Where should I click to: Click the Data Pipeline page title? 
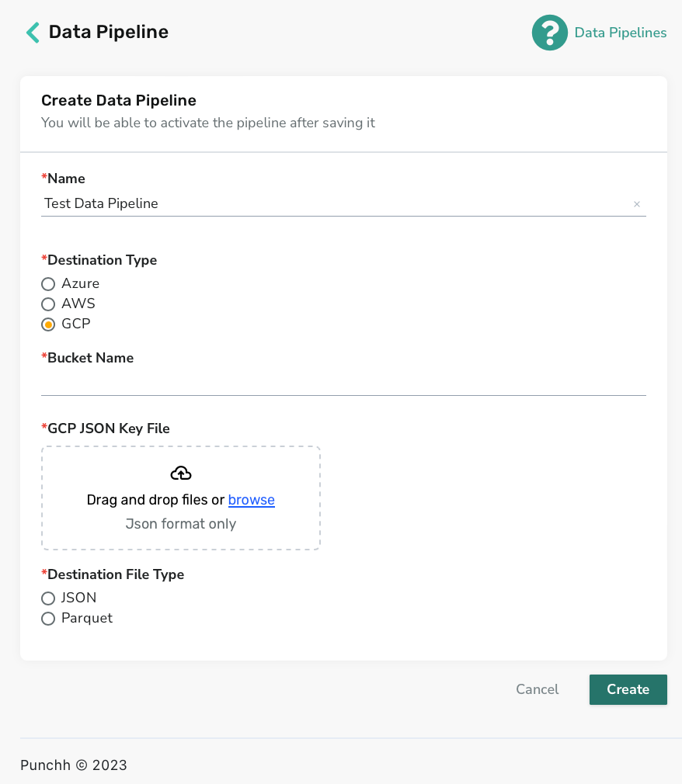pos(109,32)
